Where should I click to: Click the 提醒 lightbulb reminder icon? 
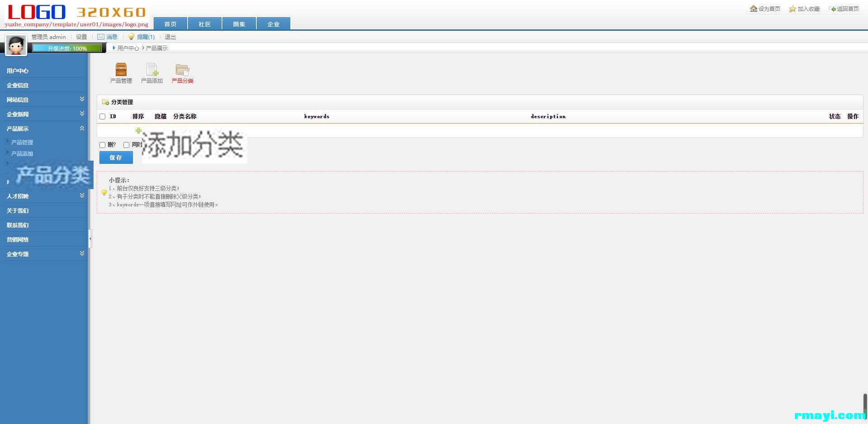tap(131, 37)
